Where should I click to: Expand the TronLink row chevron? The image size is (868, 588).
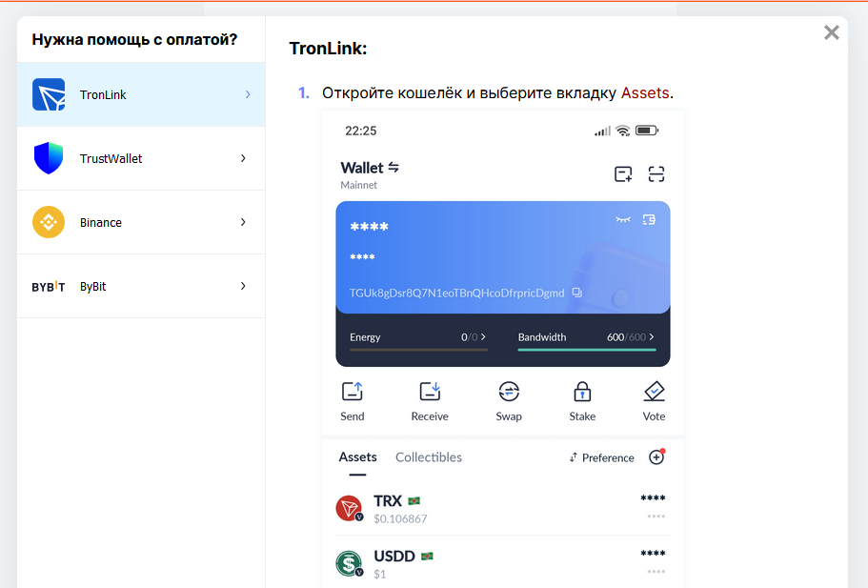tap(248, 94)
